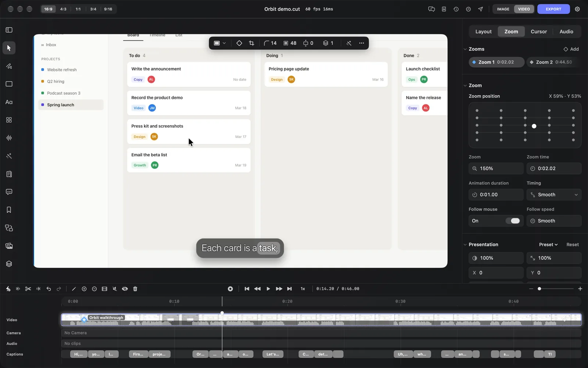Image resolution: width=588 pixels, height=368 pixels.
Task: Add a new zoom with Add button
Action: tap(571, 49)
